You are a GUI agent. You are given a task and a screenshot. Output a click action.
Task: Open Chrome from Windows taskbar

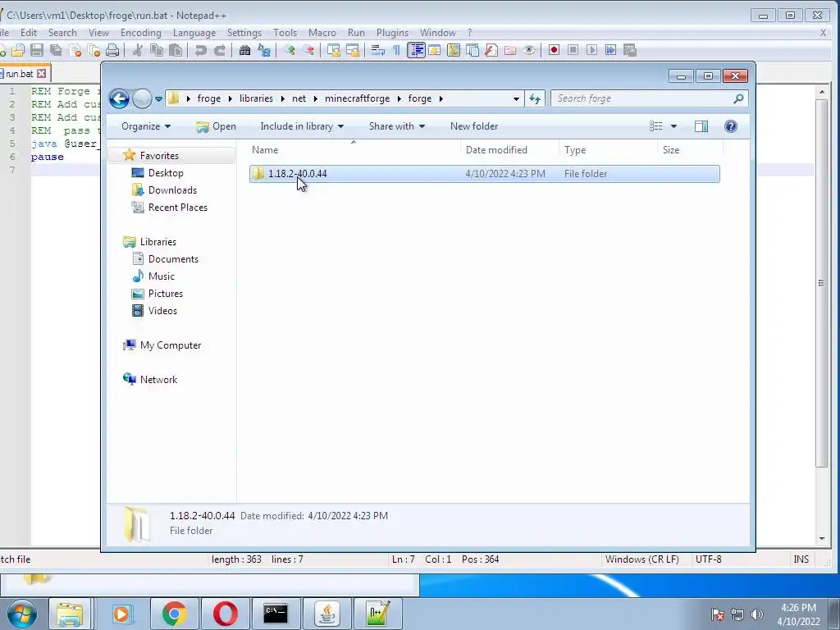pyautogui.click(x=174, y=614)
